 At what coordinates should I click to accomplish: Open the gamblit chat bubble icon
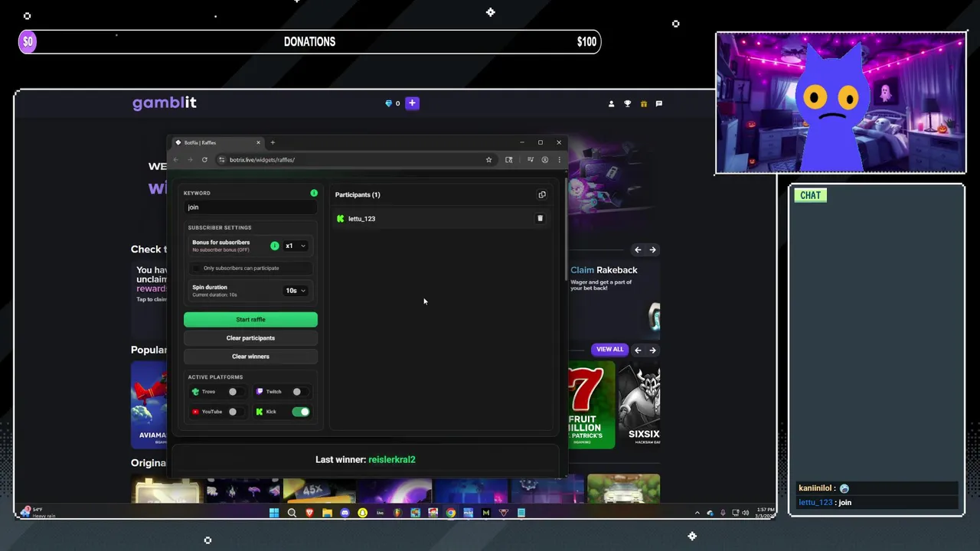659,103
